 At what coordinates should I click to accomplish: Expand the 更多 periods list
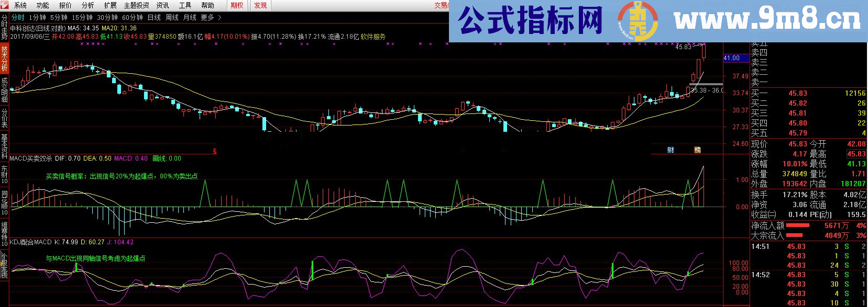tap(211, 17)
